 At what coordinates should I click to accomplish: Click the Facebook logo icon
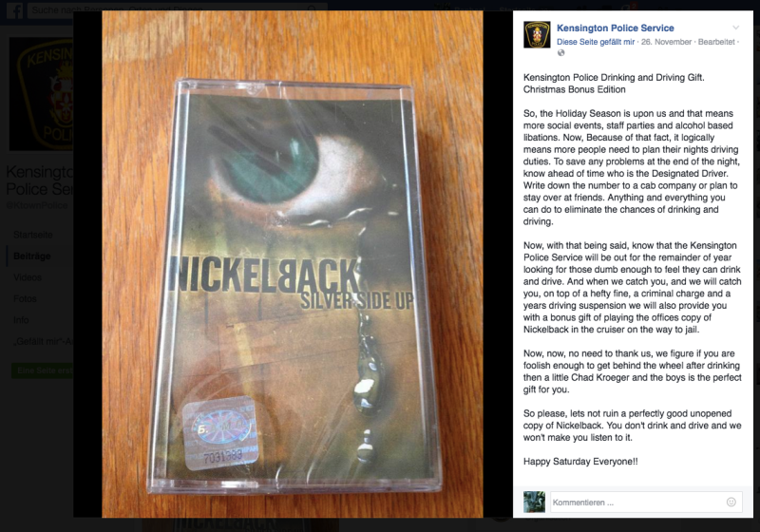14,9
